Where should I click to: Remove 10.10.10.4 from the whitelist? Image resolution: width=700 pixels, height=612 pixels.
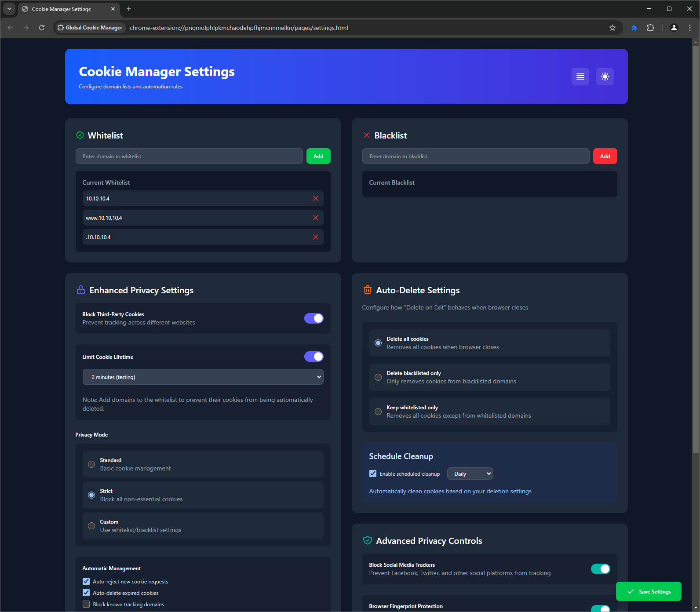315,198
